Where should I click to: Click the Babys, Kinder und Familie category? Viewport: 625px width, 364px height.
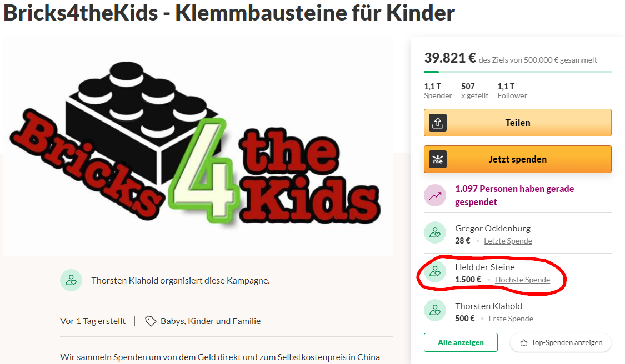211,321
